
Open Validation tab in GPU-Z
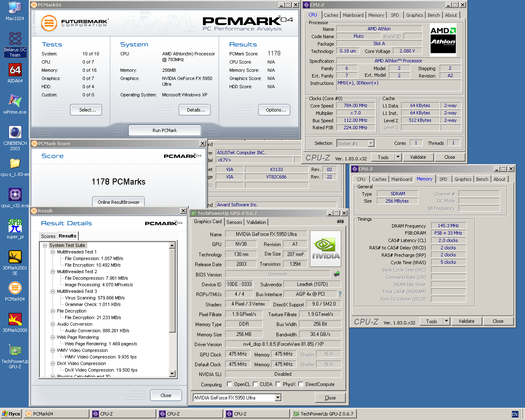click(256, 222)
